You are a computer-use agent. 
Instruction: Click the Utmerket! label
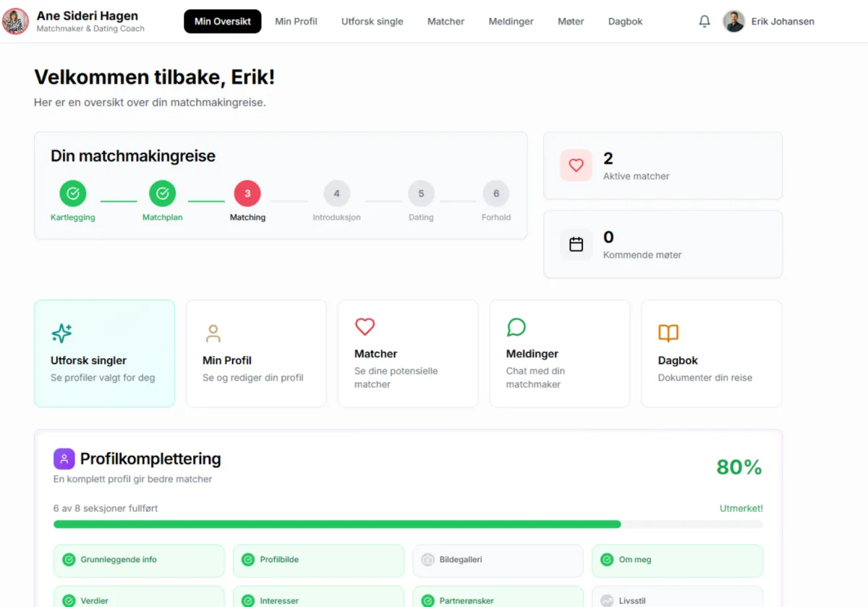pyautogui.click(x=741, y=509)
